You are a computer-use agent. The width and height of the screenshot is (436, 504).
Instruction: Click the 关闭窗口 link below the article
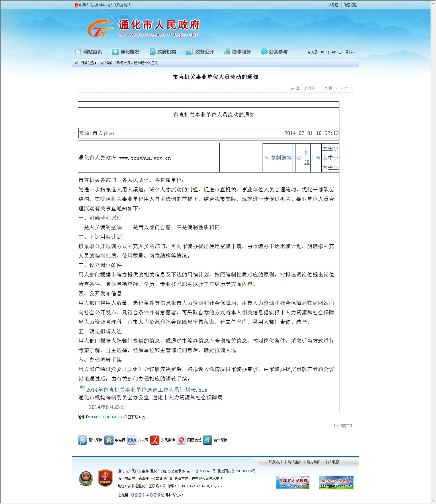click(343, 426)
